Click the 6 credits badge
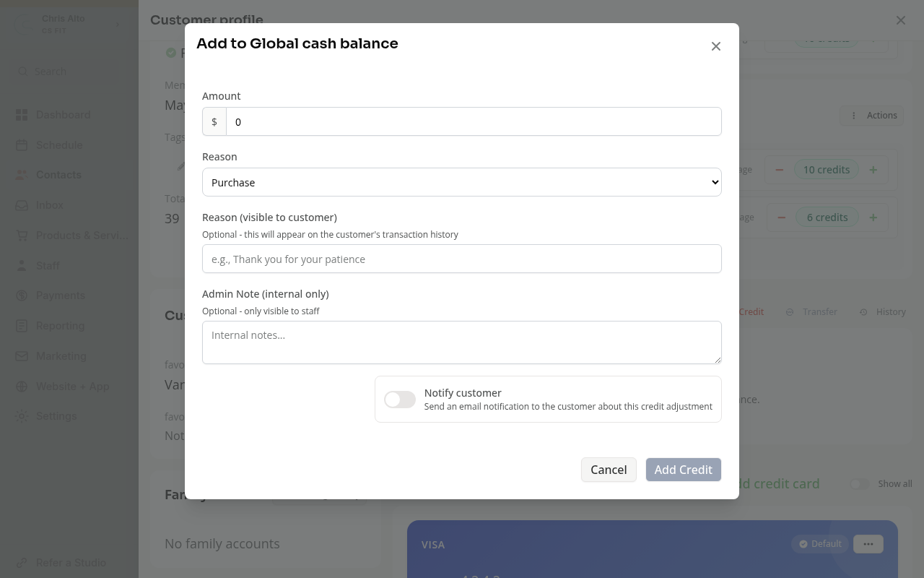This screenshot has height=578, width=924. click(x=827, y=217)
